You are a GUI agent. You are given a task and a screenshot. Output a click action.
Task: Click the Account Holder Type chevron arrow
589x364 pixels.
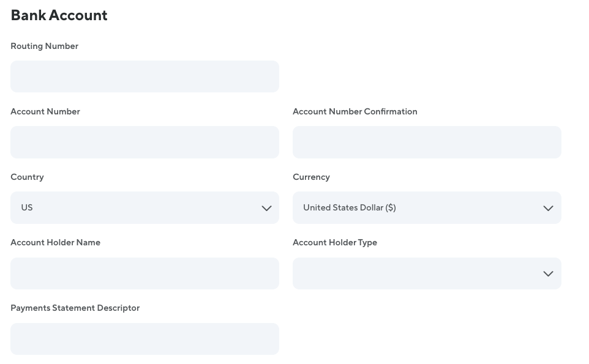pos(548,273)
